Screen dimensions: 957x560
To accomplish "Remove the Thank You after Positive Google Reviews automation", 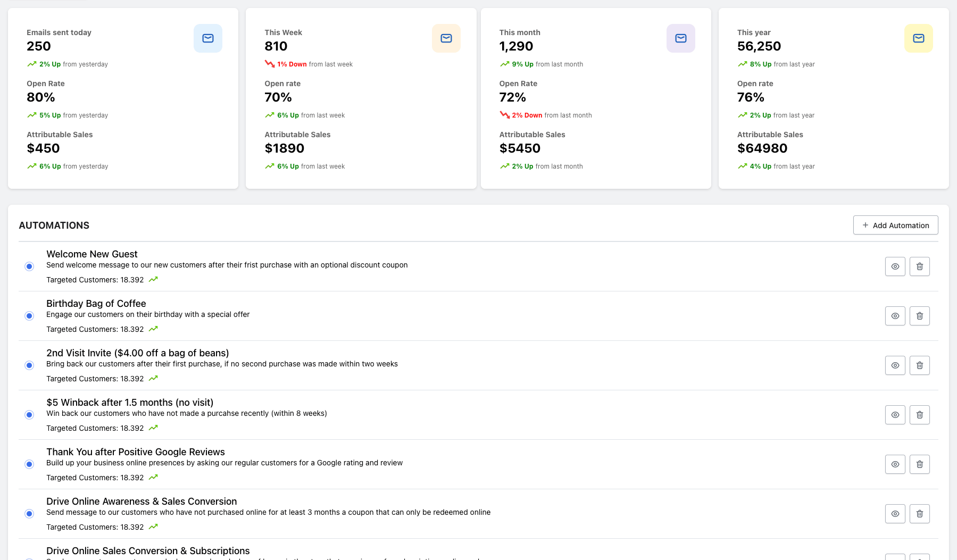I will pyautogui.click(x=919, y=464).
